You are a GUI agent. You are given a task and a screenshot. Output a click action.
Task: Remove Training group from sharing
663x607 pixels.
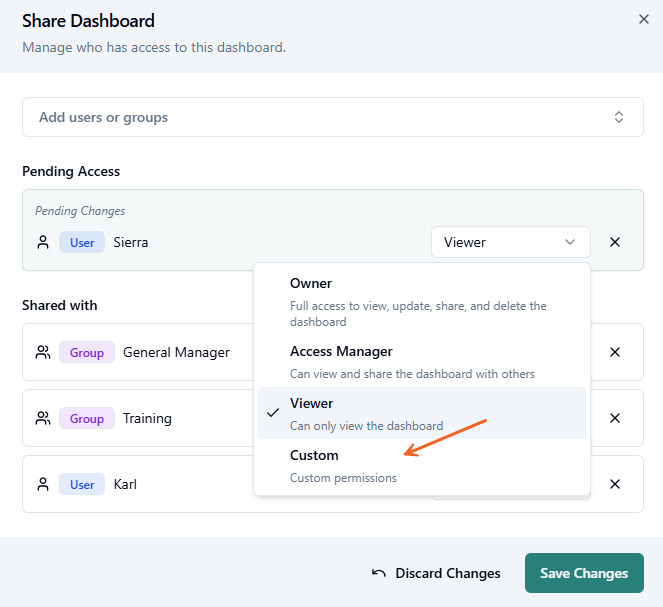pos(615,418)
